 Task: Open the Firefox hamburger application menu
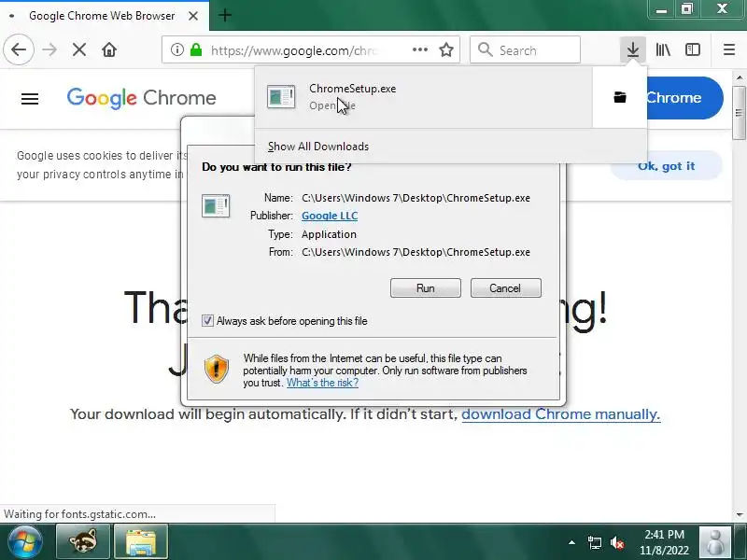[729, 49]
